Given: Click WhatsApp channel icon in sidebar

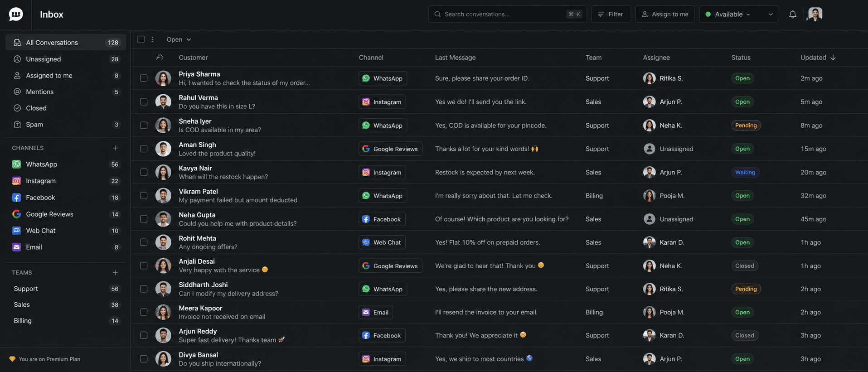Looking at the screenshot, I should click(17, 164).
